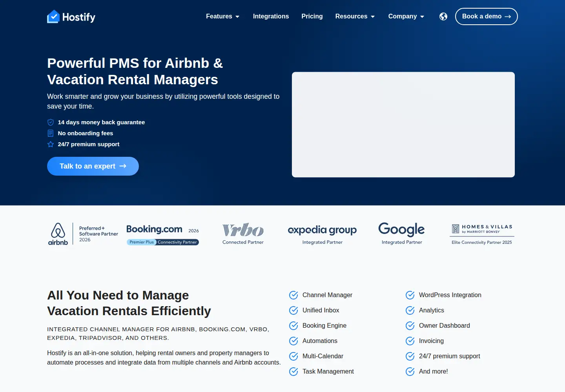565x392 pixels.
Task: Click the Task Management feature label
Action: pos(328,372)
